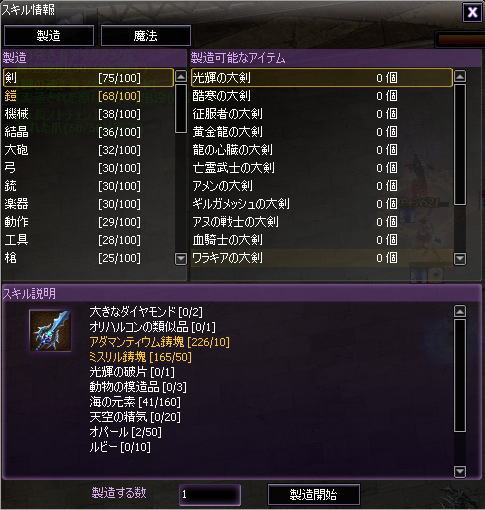
Task: Switch to the 製造 tab
Action: pos(49,36)
